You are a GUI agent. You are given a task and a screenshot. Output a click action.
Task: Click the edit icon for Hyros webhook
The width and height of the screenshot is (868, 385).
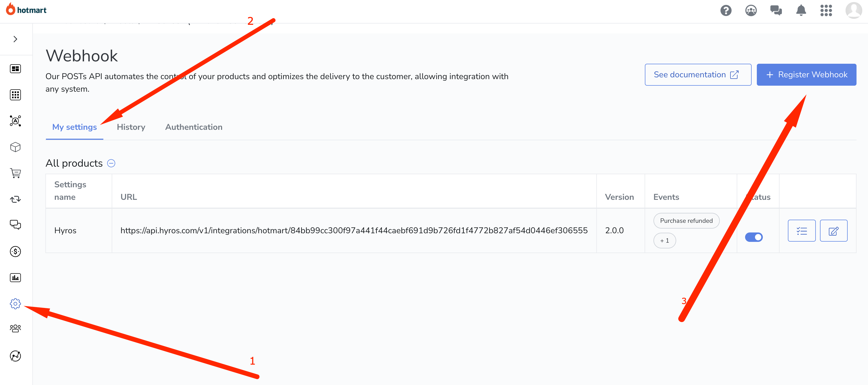pos(834,230)
